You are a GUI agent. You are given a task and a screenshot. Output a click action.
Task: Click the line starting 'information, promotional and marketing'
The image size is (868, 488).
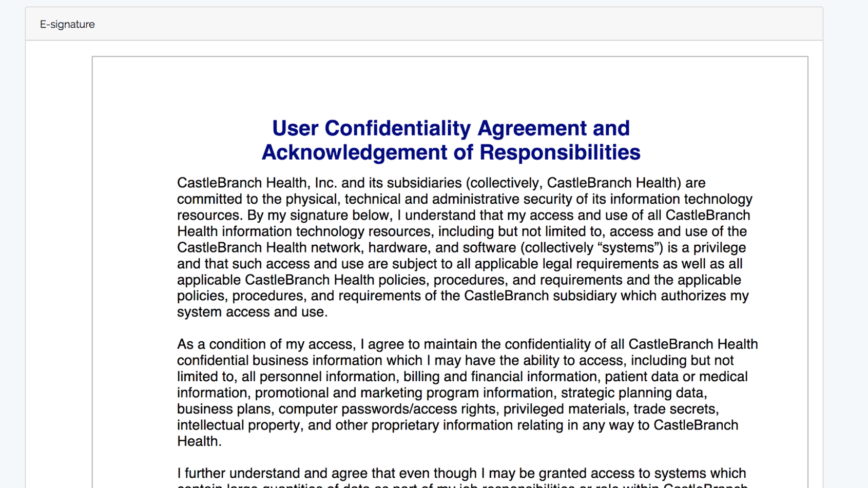[442, 393]
